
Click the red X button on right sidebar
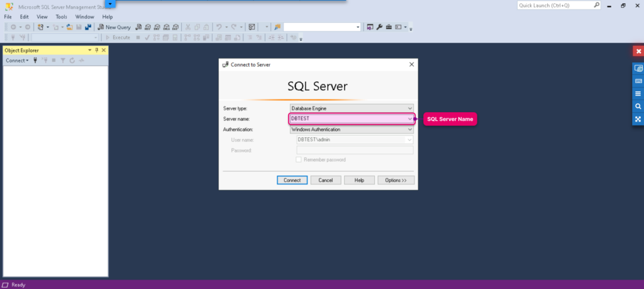pyautogui.click(x=638, y=52)
